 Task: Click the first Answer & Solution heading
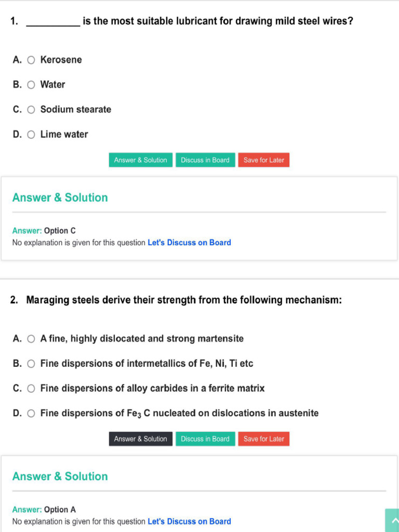[x=60, y=197]
